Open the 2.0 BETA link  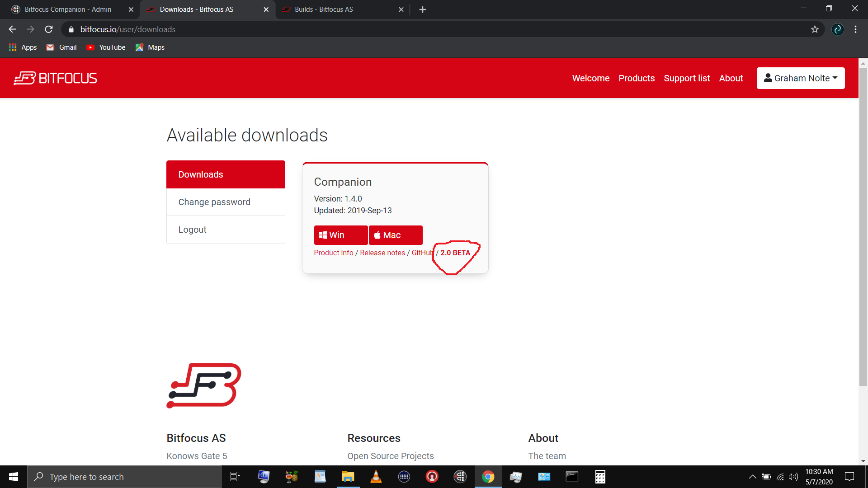pos(455,253)
